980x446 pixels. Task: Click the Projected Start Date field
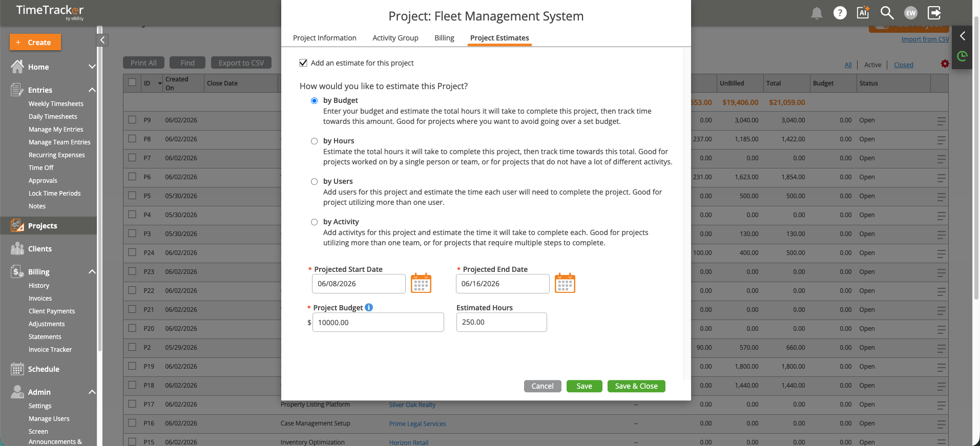coord(359,284)
